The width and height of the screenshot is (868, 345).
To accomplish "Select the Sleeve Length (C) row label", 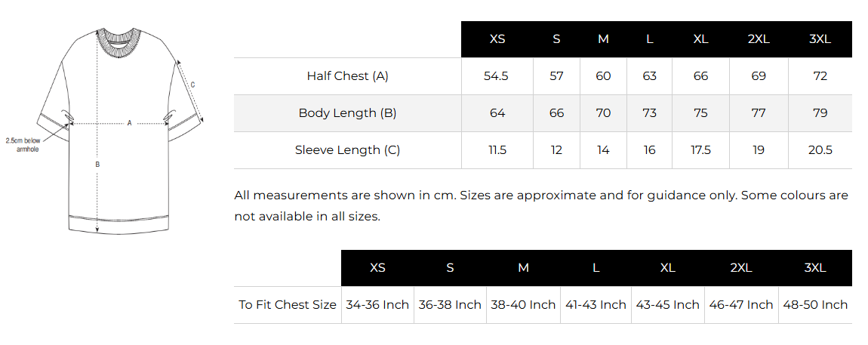I will pos(347,150).
